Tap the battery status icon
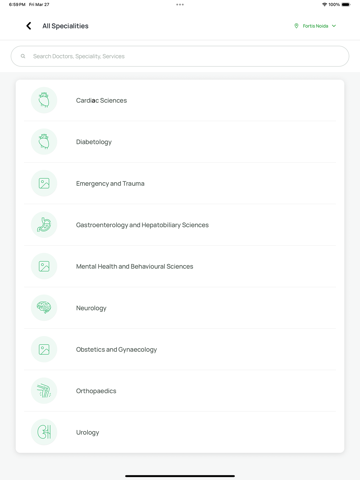The image size is (360, 480). (x=346, y=5)
